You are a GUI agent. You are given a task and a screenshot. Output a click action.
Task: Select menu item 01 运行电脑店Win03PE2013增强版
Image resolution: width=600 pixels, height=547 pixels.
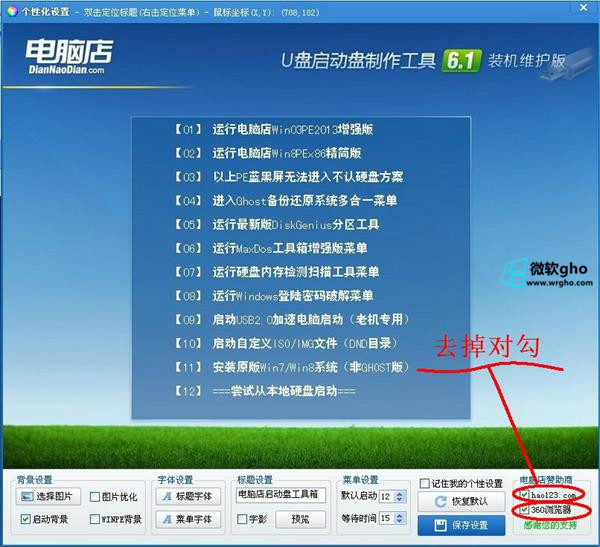click(x=273, y=129)
